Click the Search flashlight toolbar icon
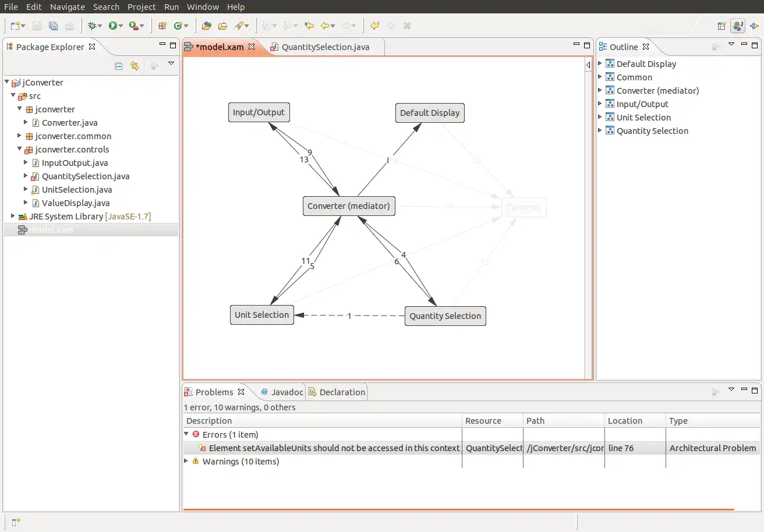This screenshot has height=532, width=764. tap(239, 26)
